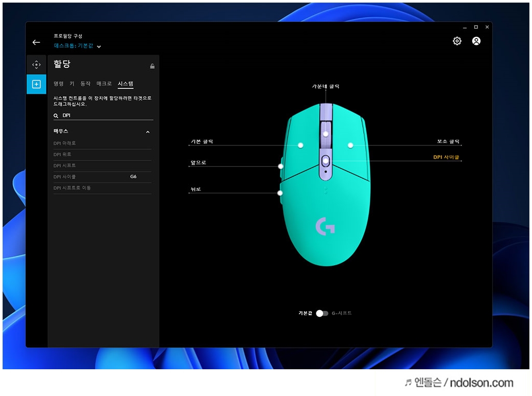
Task: Click the DPI button hotspot below wheel
Action: pyautogui.click(x=326, y=161)
